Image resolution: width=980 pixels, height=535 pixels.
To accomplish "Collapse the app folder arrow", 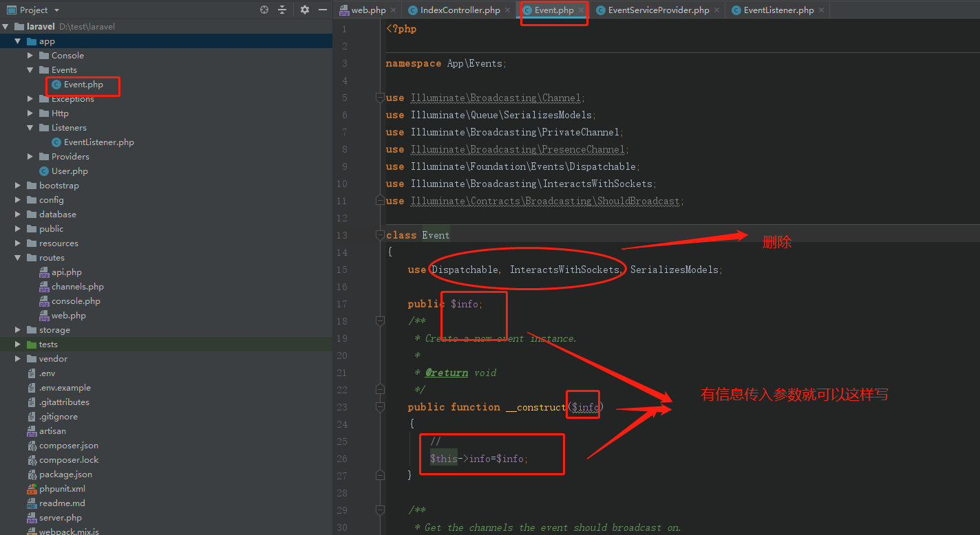I will (x=18, y=41).
